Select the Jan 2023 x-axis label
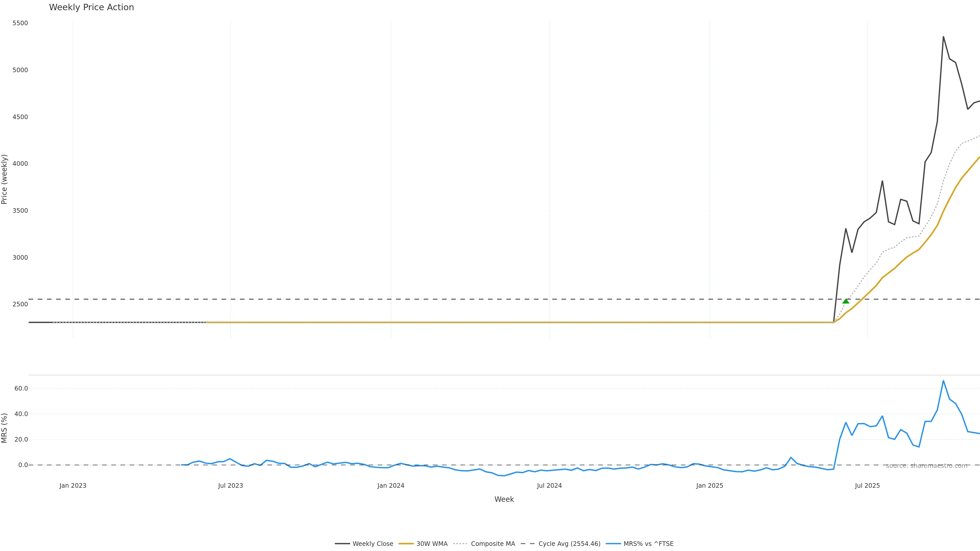The height and width of the screenshot is (551, 980). (73, 486)
